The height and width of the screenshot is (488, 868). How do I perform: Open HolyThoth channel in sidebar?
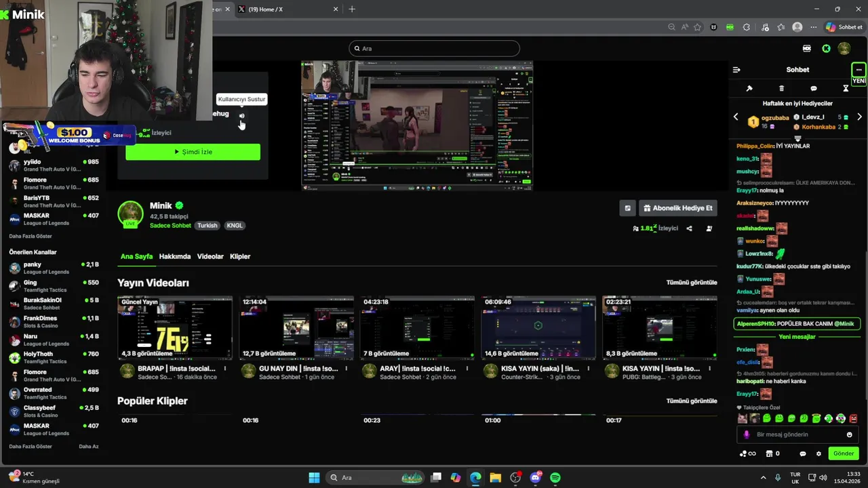pyautogui.click(x=54, y=357)
